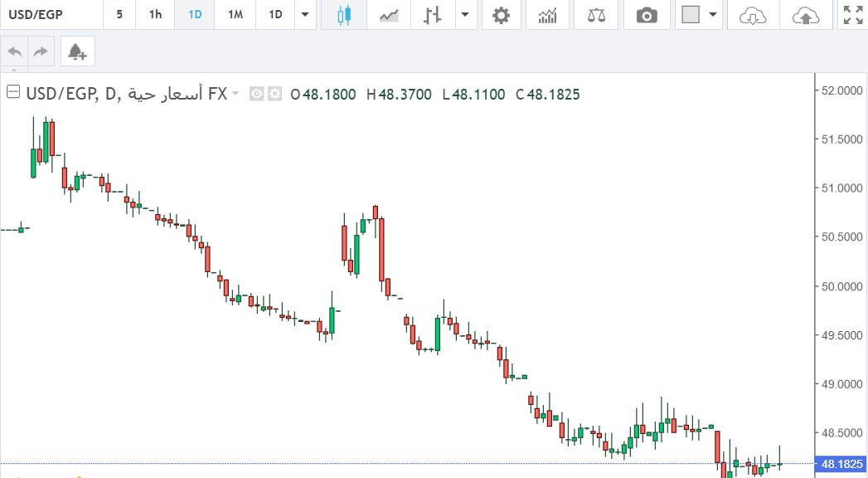This screenshot has height=478, width=868.
Task: Enter fullscreen chart mode
Action: (x=852, y=15)
